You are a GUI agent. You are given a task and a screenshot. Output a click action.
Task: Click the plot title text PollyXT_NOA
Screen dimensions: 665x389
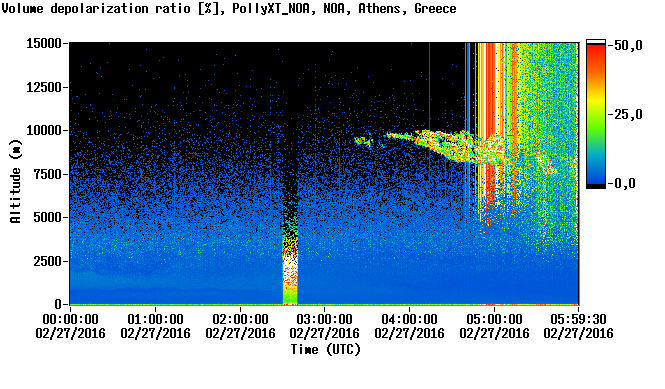click(x=271, y=8)
